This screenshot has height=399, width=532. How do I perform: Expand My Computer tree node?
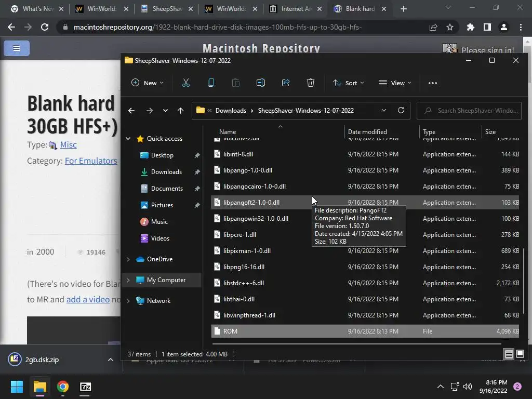[x=128, y=280]
